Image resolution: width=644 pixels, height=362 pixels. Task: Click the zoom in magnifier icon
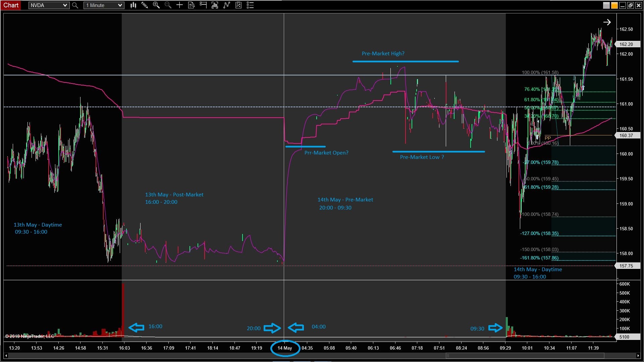click(x=156, y=5)
